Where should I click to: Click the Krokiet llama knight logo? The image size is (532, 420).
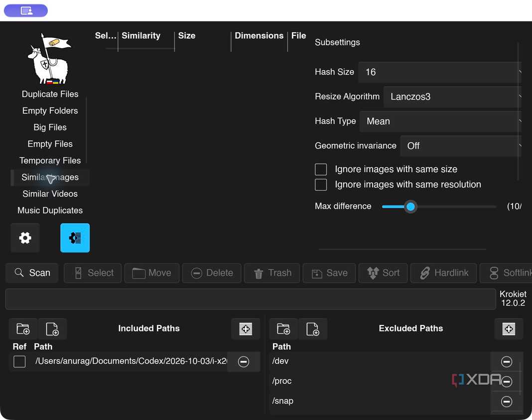point(49,58)
